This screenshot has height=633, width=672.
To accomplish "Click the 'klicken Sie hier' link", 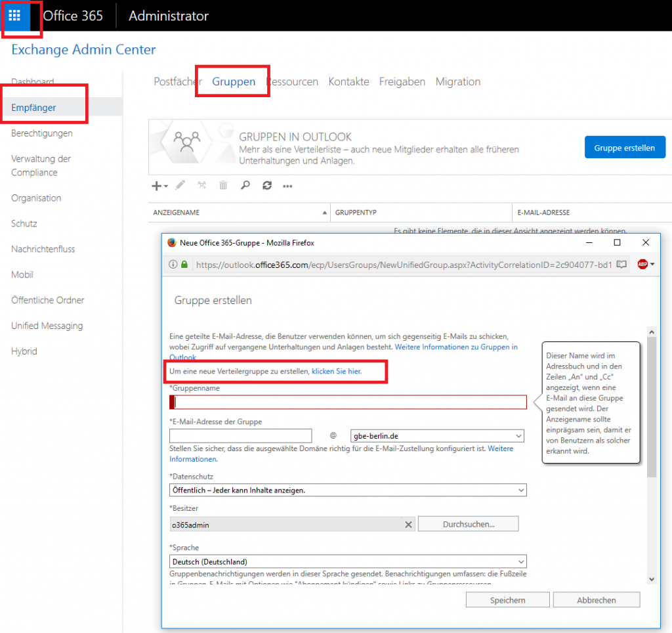I will coord(337,371).
